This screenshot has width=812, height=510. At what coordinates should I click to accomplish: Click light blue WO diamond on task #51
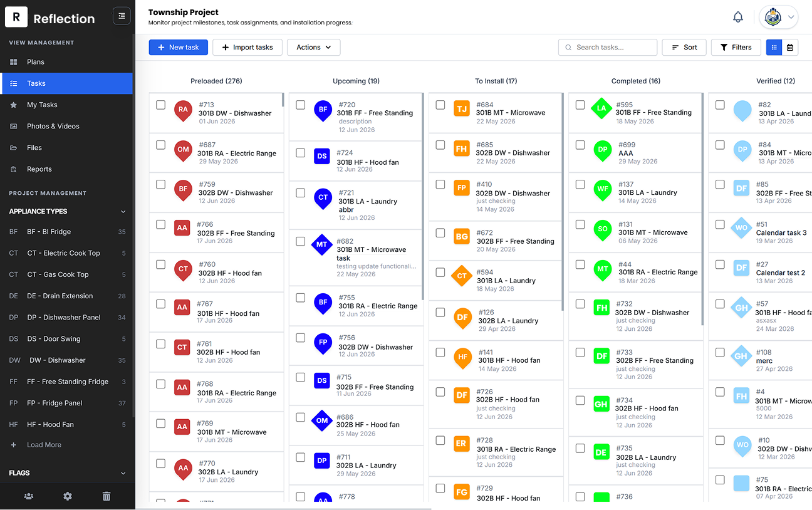pyautogui.click(x=742, y=227)
